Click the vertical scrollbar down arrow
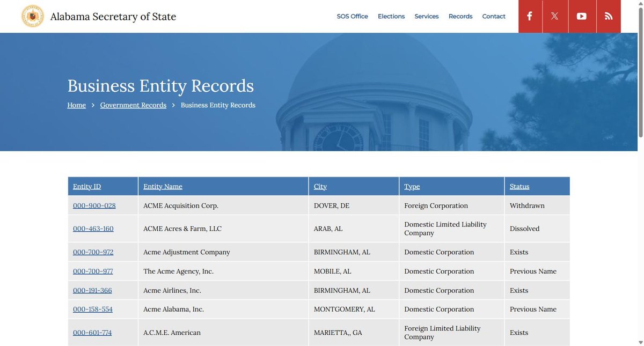Viewport: 644px width, 346px height. [640, 342]
